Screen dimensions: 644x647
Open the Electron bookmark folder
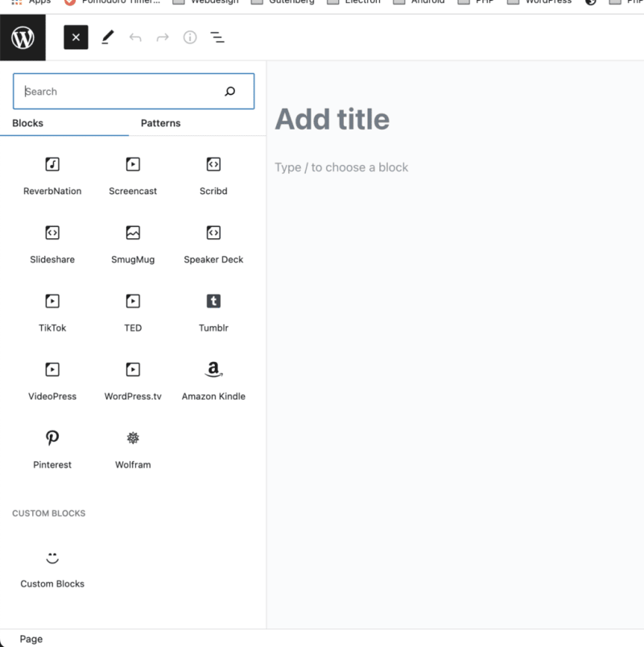coord(353,2)
